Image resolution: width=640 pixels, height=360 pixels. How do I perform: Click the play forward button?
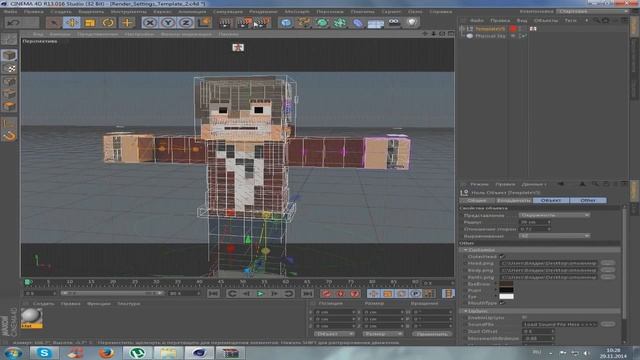(260, 293)
